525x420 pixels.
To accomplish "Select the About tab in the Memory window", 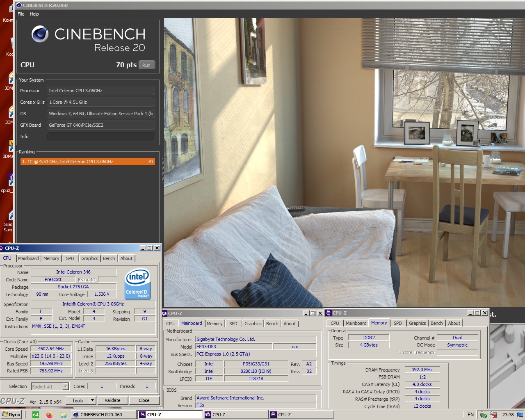I will pyautogui.click(x=454, y=323).
